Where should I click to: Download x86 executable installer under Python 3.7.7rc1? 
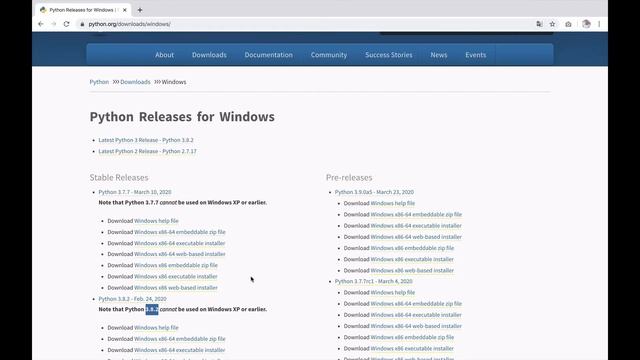click(412, 349)
